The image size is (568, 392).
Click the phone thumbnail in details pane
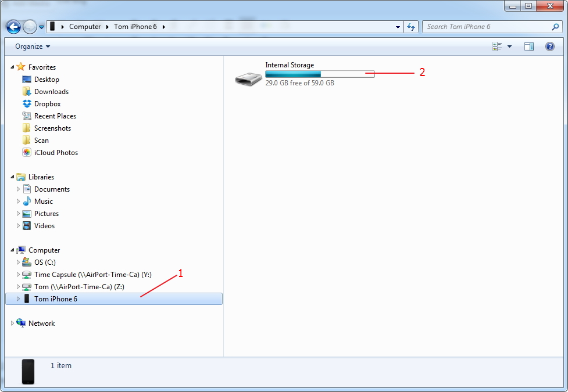28,372
